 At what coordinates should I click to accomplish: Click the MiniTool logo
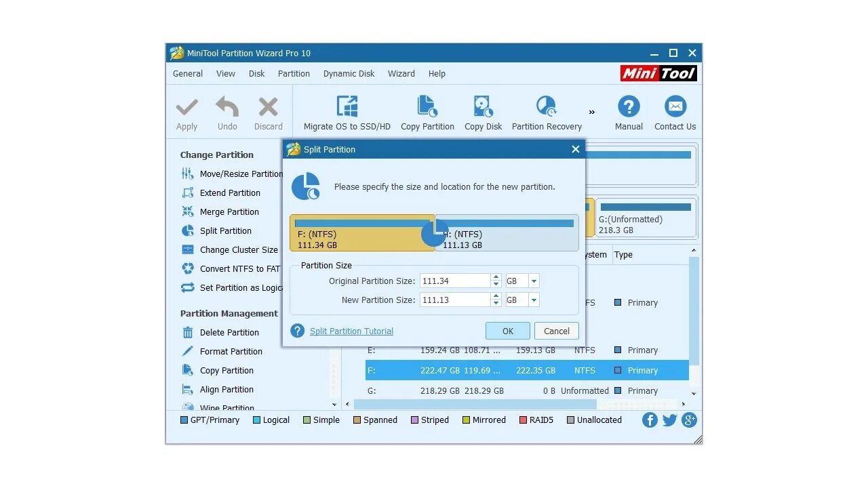pyautogui.click(x=658, y=73)
